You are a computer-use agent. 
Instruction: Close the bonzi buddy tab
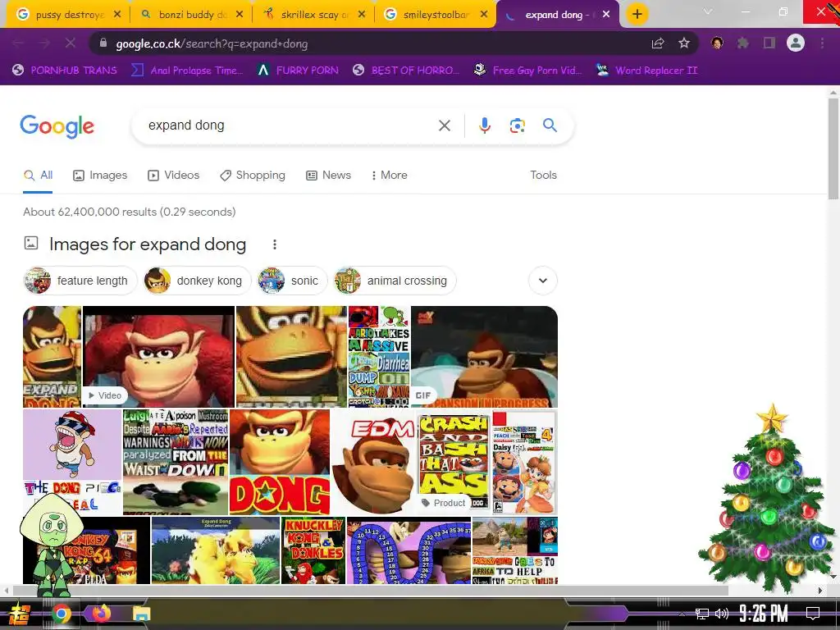coord(240,15)
